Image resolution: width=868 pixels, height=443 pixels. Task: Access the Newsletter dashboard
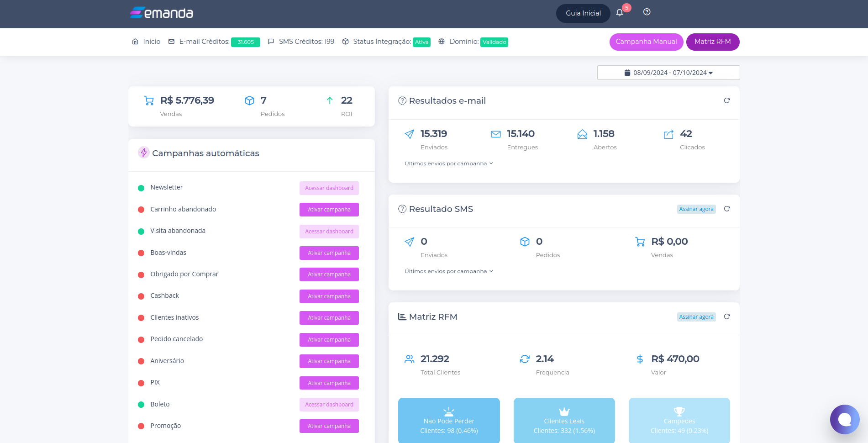(x=329, y=188)
